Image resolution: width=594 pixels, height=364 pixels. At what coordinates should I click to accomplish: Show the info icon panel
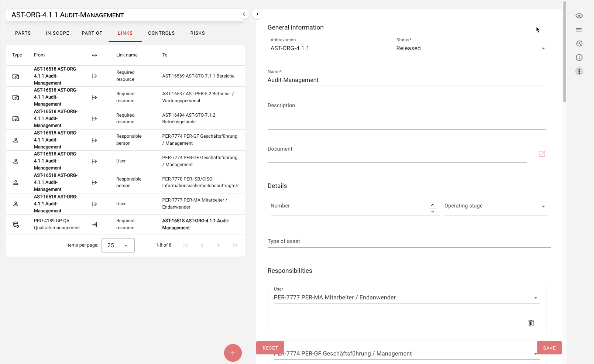point(579,58)
